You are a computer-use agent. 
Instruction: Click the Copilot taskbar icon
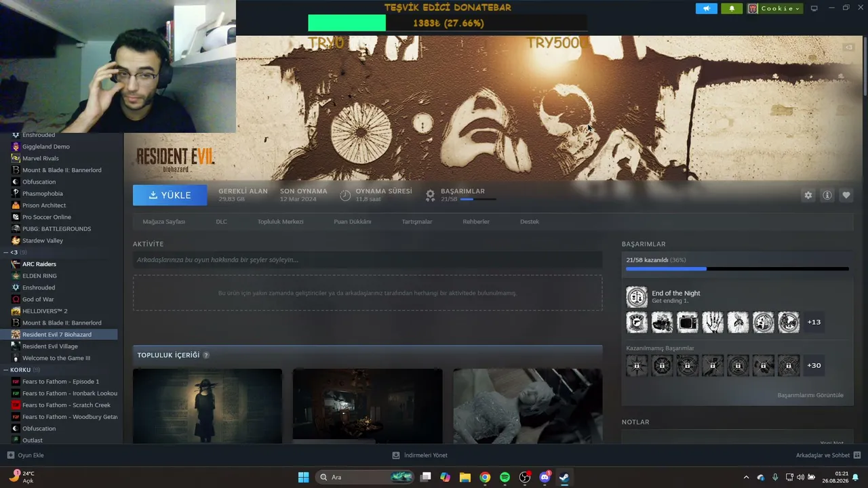coord(445,477)
